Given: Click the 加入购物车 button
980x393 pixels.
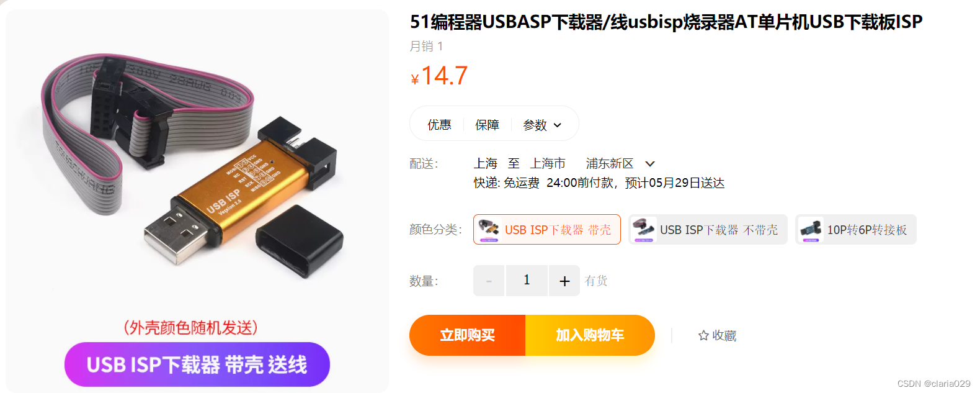Looking at the screenshot, I should pos(590,335).
